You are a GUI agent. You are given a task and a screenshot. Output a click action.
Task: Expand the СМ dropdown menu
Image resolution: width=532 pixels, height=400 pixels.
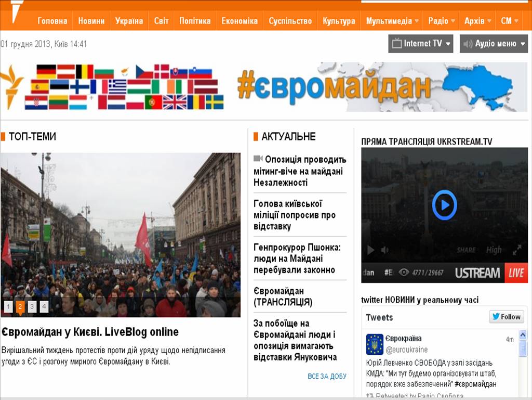click(510, 21)
